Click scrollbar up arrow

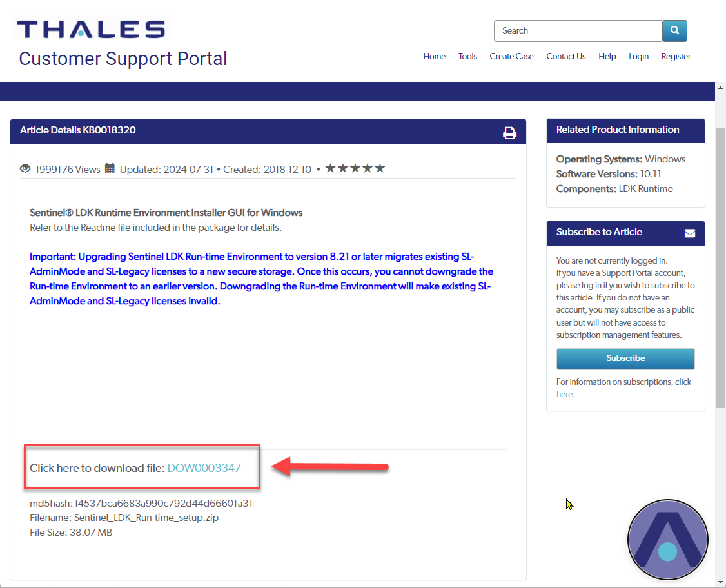(720, 87)
